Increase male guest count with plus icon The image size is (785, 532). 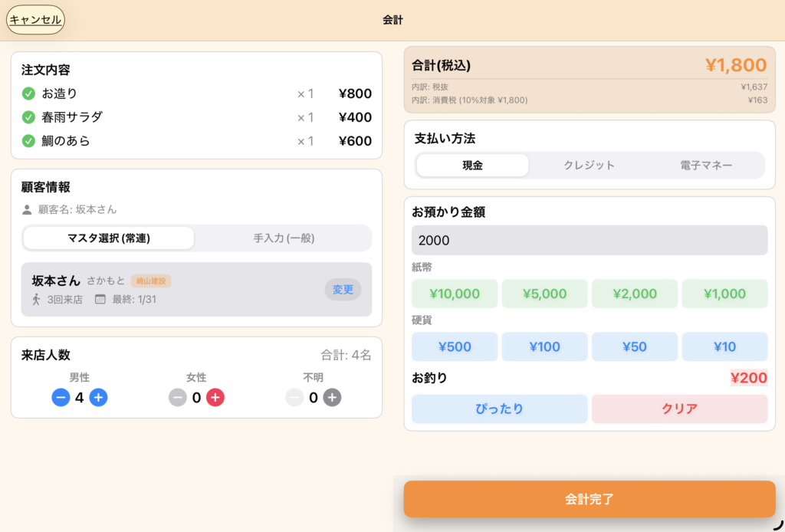(x=98, y=397)
